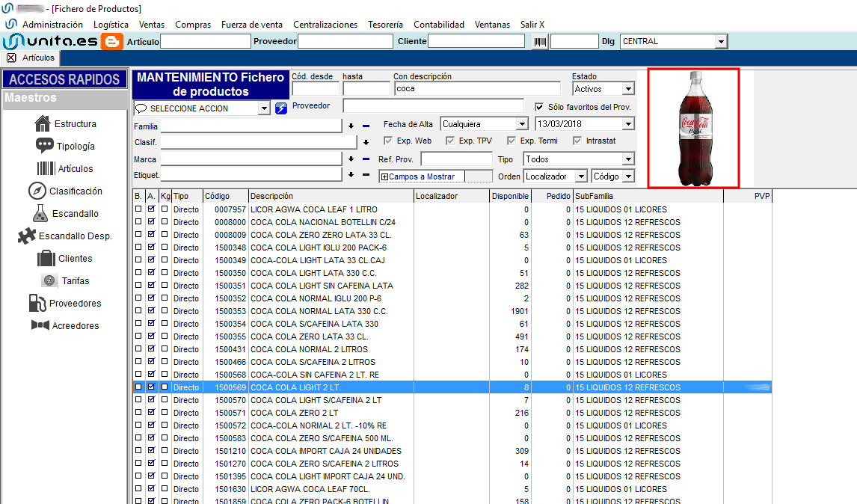Click the Familia down arrow icon
Image resolution: width=857 pixels, height=504 pixels.
click(351, 126)
